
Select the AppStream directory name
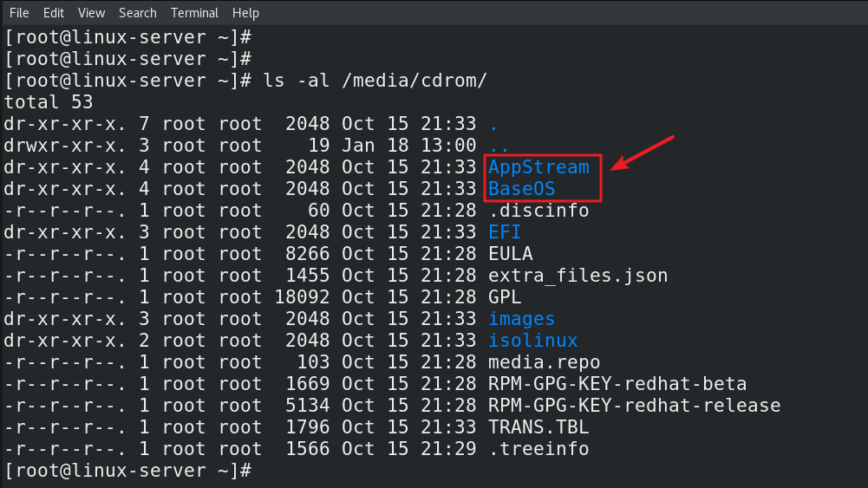538,167
